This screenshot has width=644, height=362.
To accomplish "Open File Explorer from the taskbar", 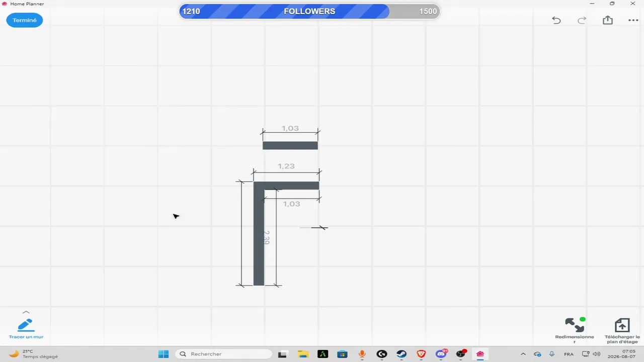I will [303, 354].
